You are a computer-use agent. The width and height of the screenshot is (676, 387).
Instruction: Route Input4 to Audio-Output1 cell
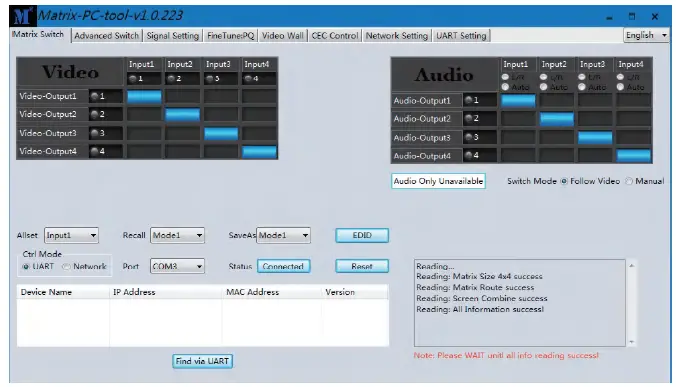click(x=633, y=100)
